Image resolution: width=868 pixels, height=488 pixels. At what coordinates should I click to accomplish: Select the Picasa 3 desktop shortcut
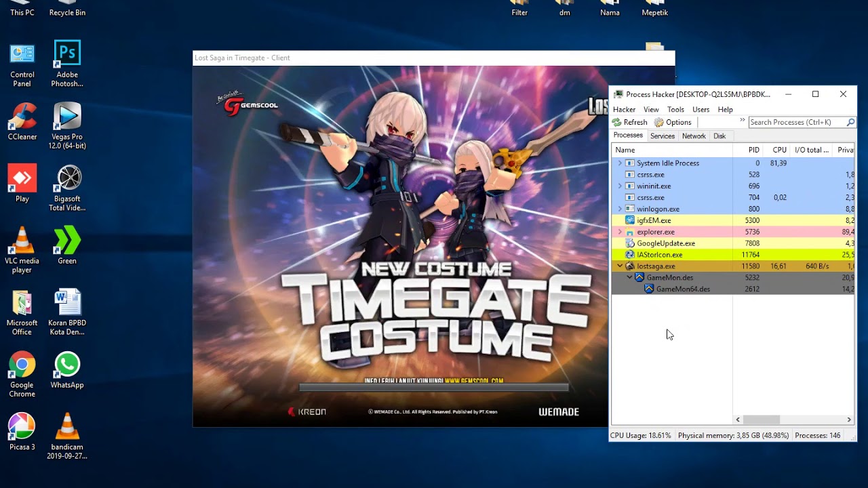click(x=22, y=432)
